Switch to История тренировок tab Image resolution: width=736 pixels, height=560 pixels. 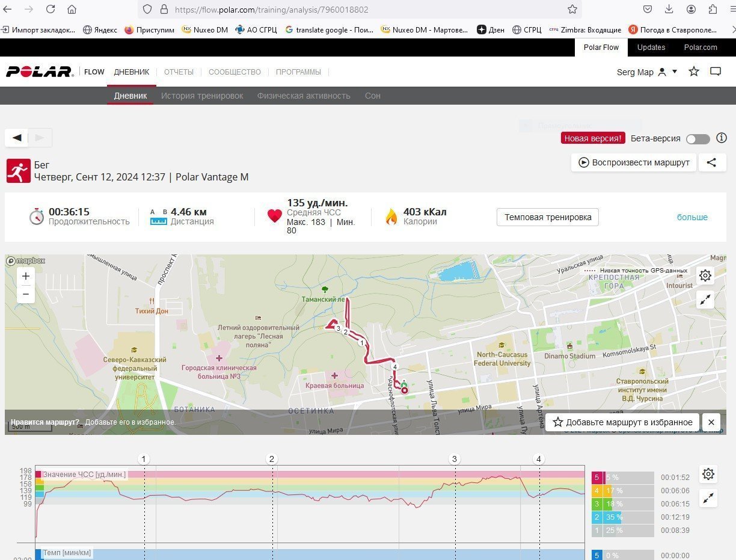point(202,96)
